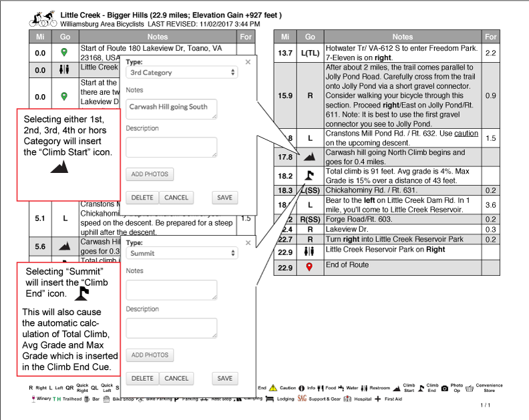Open the Type dropdown showing Summit
This screenshot has height=420, width=529.
(182, 253)
